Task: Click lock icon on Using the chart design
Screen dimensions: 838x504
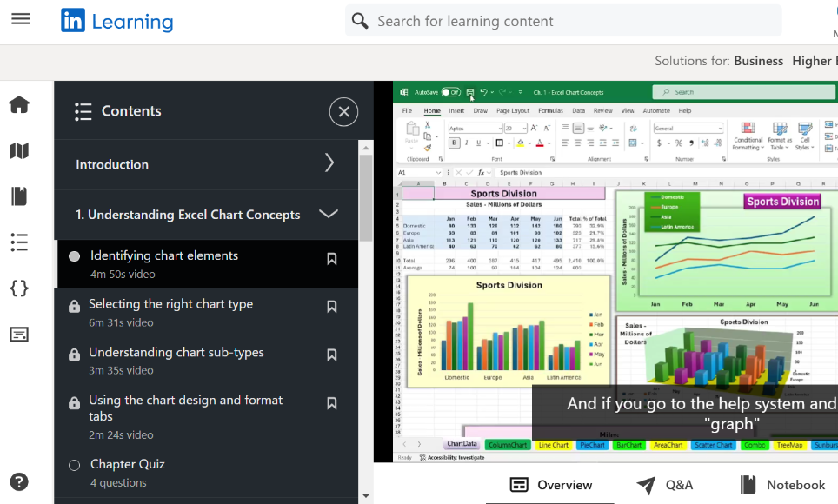Action: point(74,403)
